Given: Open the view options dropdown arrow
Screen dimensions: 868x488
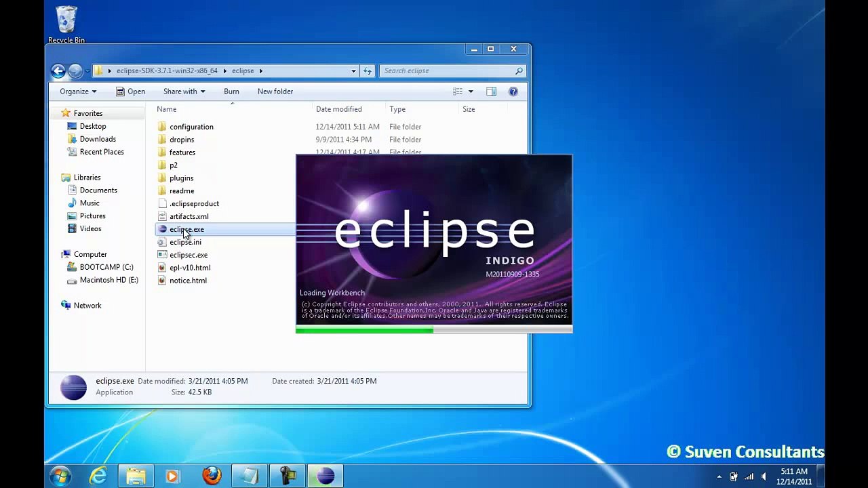Looking at the screenshot, I should (471, 91).
